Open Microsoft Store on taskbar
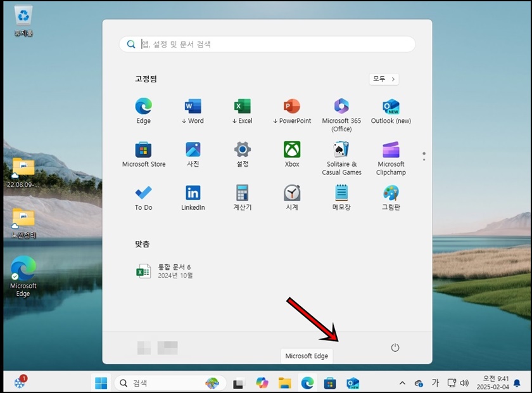The height and width of the screenshot is (393, 532). click(x=330, y=383)
